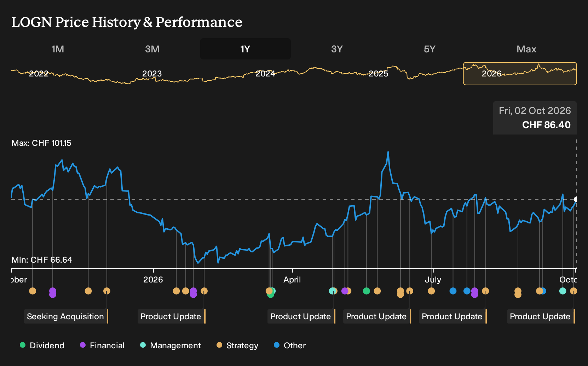
Task: Click the LOGN Price History & Performance heading
Action: [x=127, y=22]
